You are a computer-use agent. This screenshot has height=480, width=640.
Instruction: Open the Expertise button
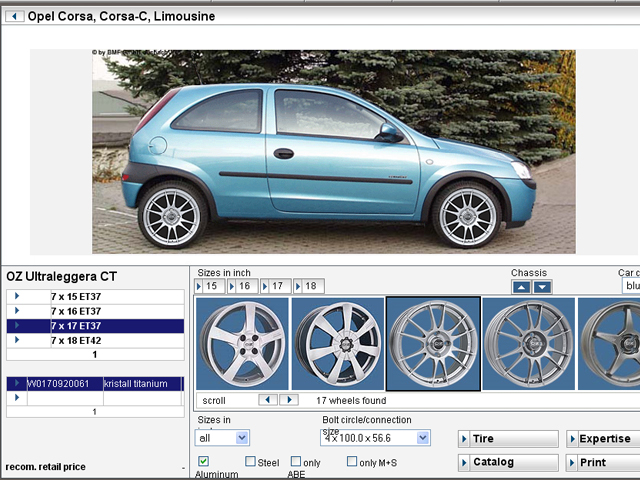click(x=603, y=439)
